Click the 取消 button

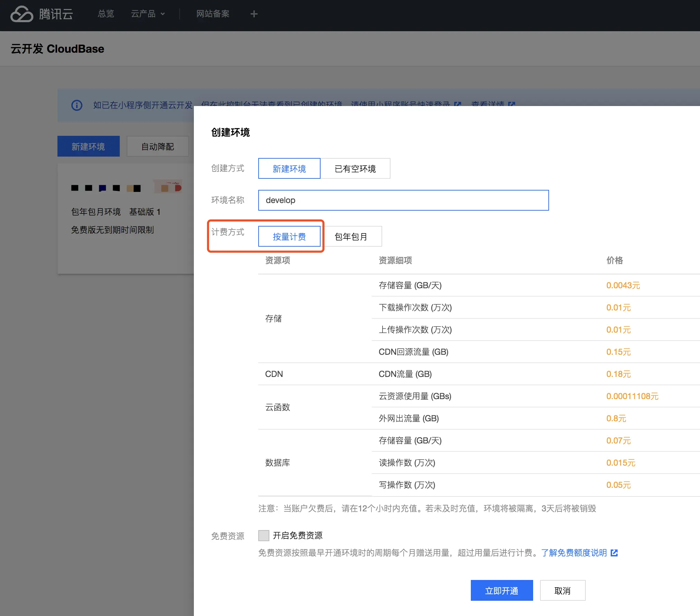point(562,590)
